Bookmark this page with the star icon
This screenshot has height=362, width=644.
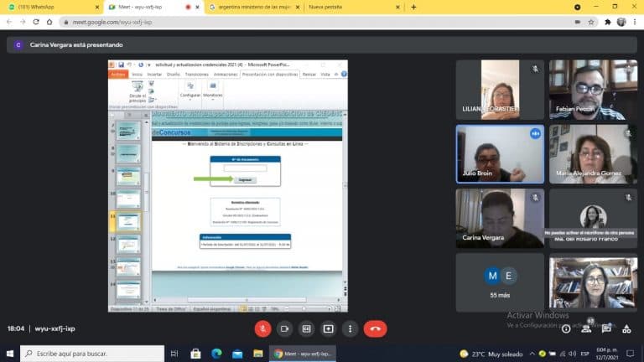point(591,22)
